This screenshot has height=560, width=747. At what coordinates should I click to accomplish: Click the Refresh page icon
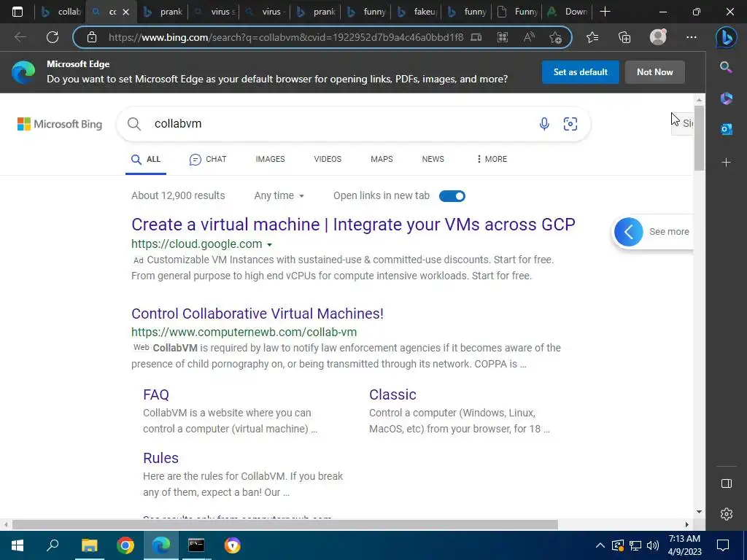[53, 37]
